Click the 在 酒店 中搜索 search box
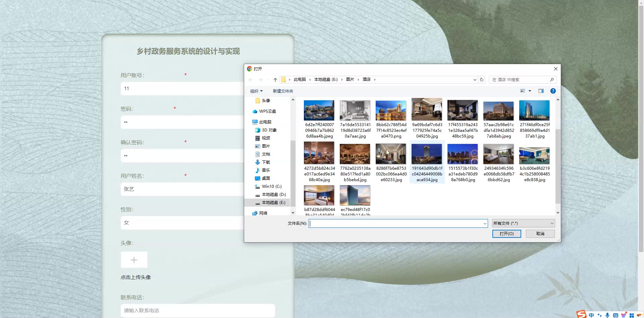 520,80
